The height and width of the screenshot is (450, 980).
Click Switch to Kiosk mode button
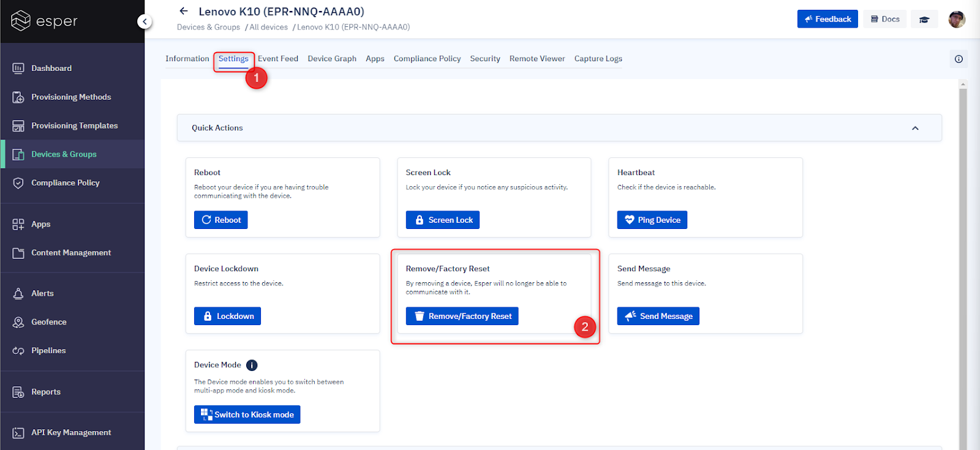[x=247, y=414]
